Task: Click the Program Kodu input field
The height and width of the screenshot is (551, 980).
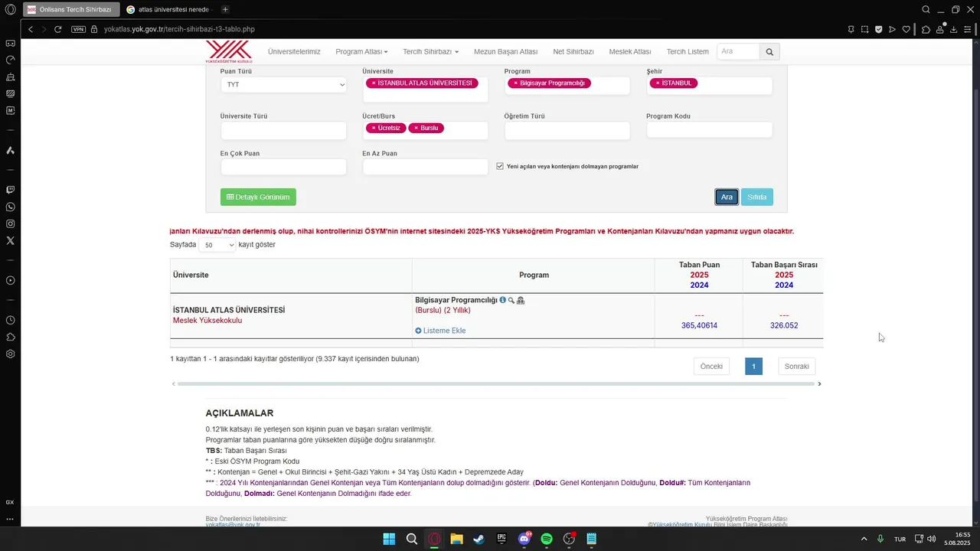Action: pos(710,130)
